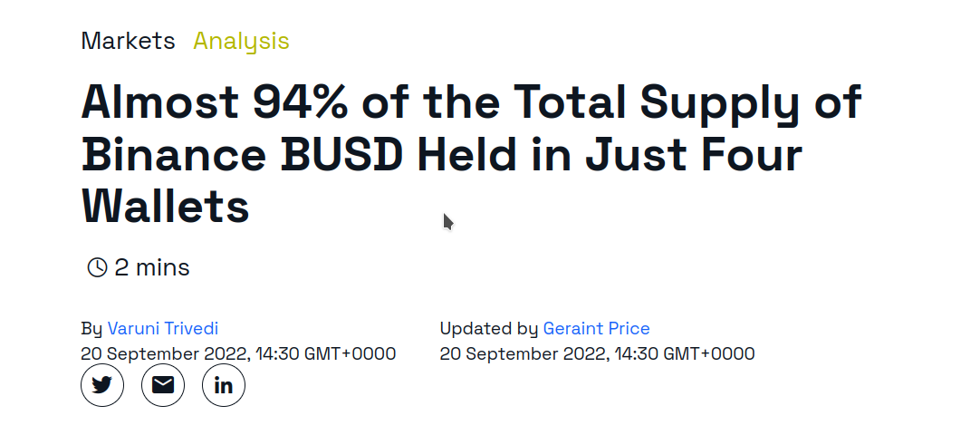
Task: View author Varuni Trivedi's profile
Action: (x=162, y=328)
